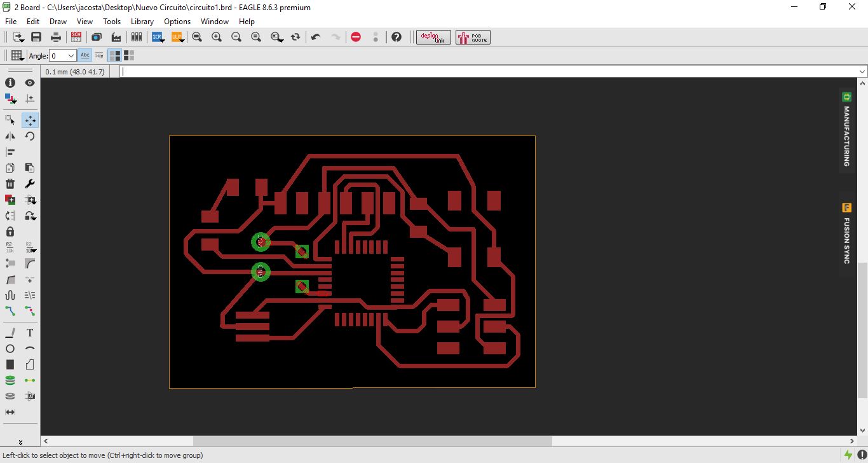Select the Route airwire tool
868x463 pixels.
(x=10, y=311)
